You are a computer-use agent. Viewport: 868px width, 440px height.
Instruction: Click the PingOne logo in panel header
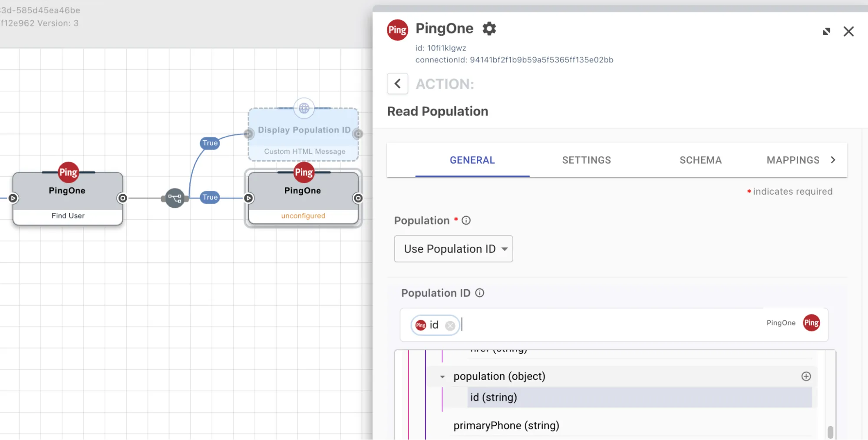397,30
